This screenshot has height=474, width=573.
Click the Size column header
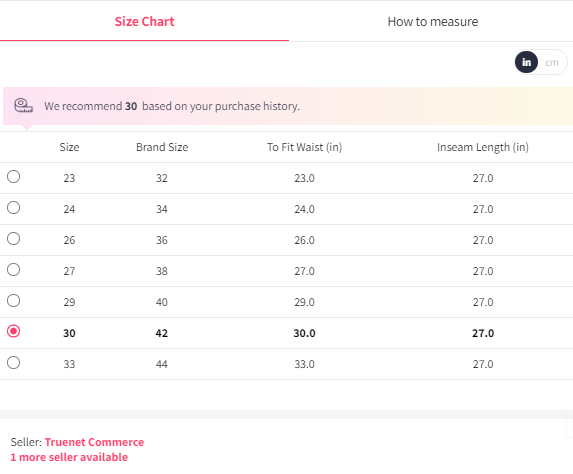tap(69, 147)
